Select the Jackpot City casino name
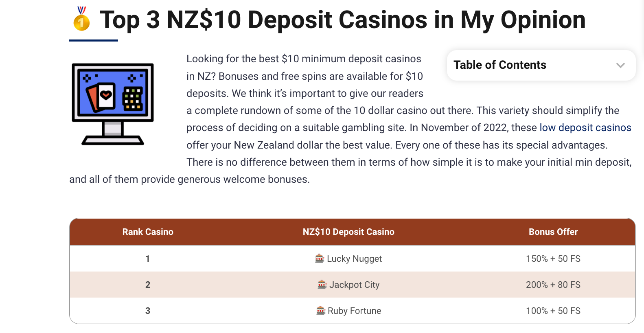Screen dimensions: 644x333 click(354, 285)
